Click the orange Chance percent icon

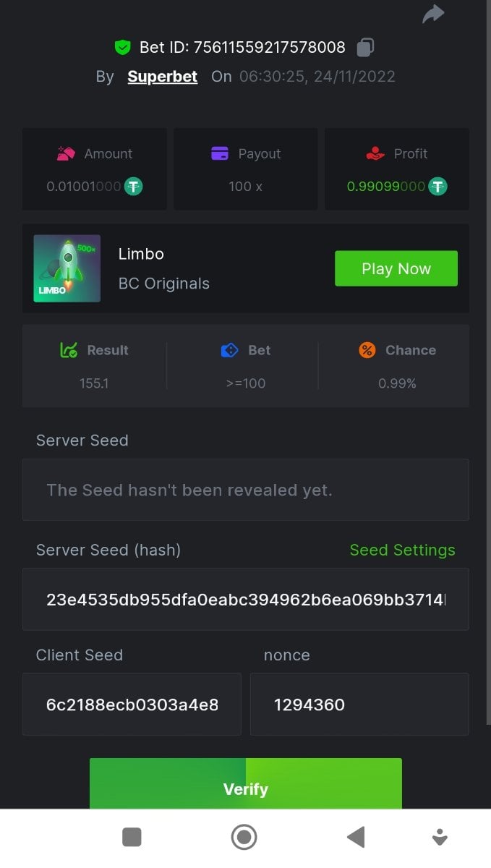tap(367, 350)
